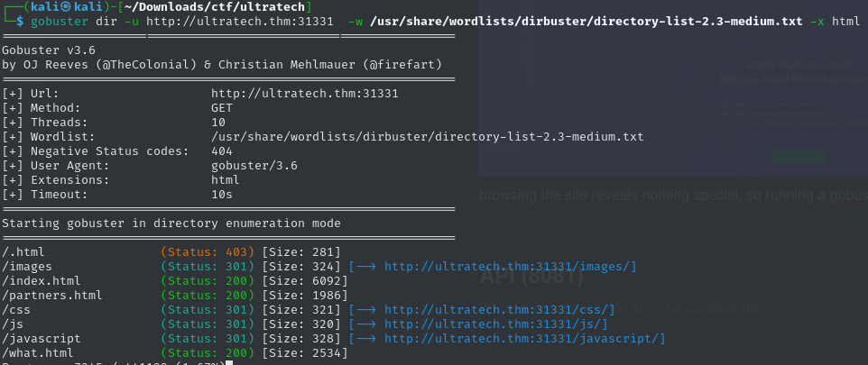Click the images directory redirect URL
The height and width of the screenshot is (365, 868).
pos(510,267)
